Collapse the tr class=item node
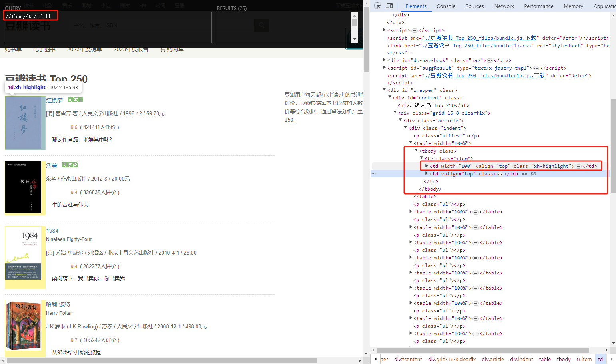This screenshot has width=616, height=364. coord(421,158)
